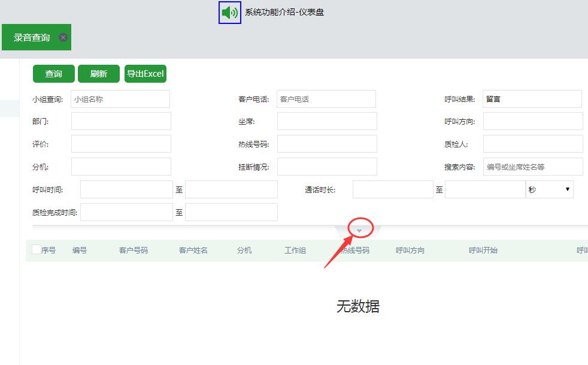Click the 搜索内容 search content input
Image resolution: width=588 pixels, height=365 pixels.
(x=532, y=166)
